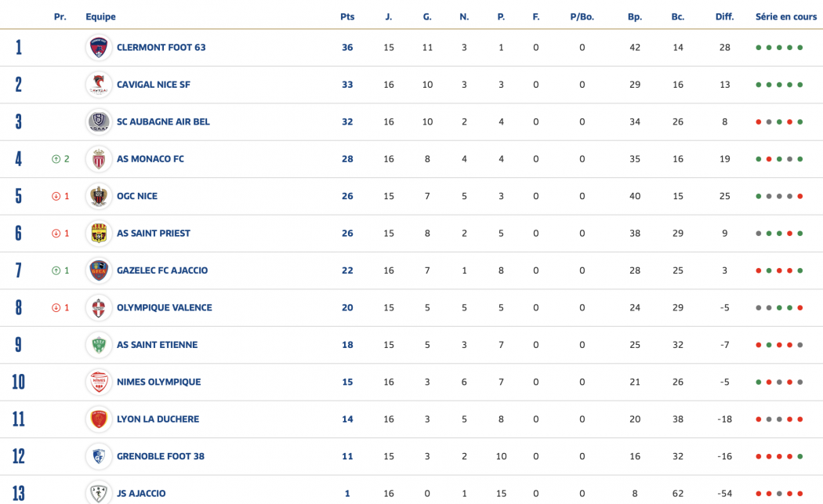Open the JS AJACCIO team link
The height and width of the screenshot is (504, 823).
tap(141, 494)
